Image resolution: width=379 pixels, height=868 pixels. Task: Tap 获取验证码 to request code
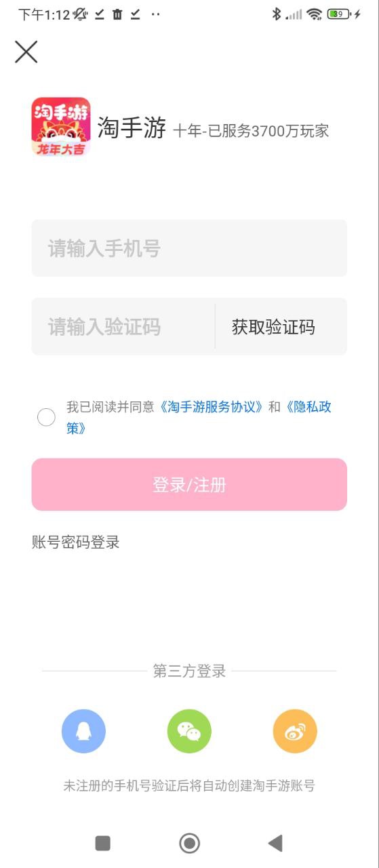coord(273,327)
